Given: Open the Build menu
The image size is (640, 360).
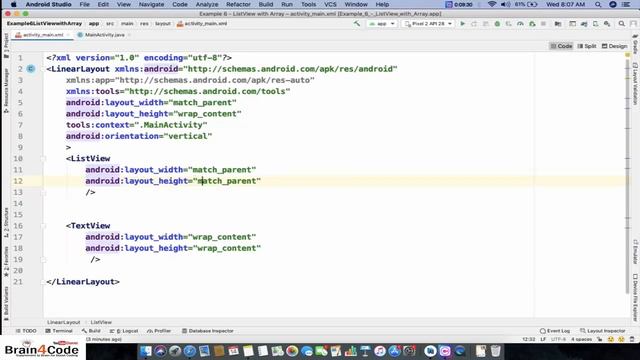Looking at the screenshot, I should 265,4.
